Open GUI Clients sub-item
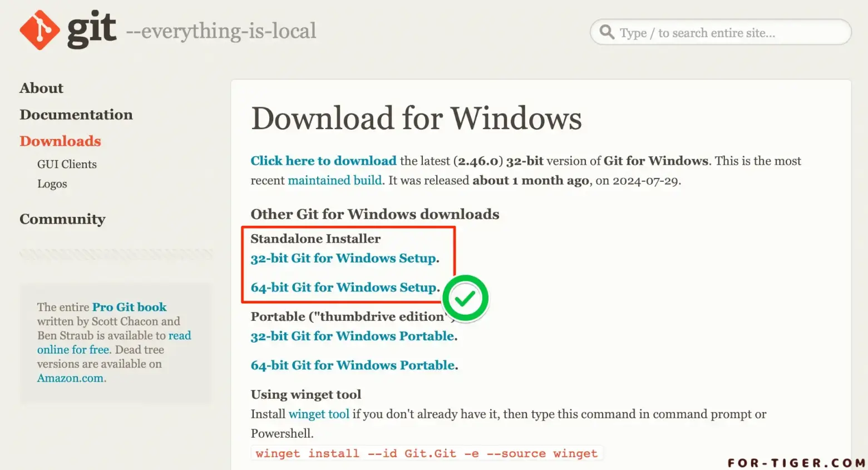The width and height of the screenshot is (868, 470). click(x=67, y=164)
